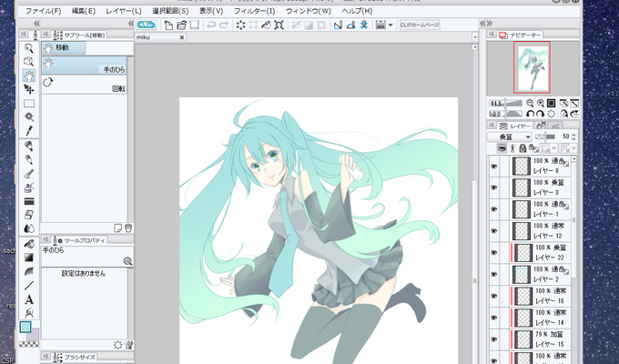Screen dimensions: 619x364
Task: Click the Undo arrow in toolbar
Action: coord(211,25)
